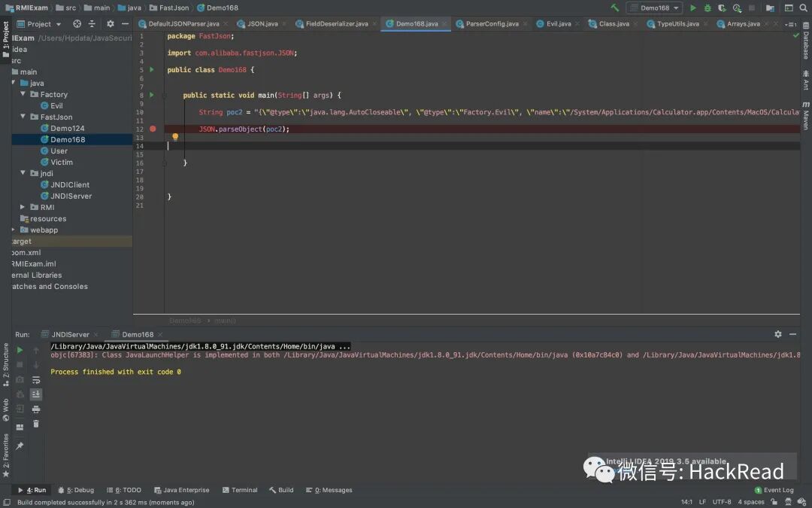Click the run gutter arrow beside main method

(152, 95)
